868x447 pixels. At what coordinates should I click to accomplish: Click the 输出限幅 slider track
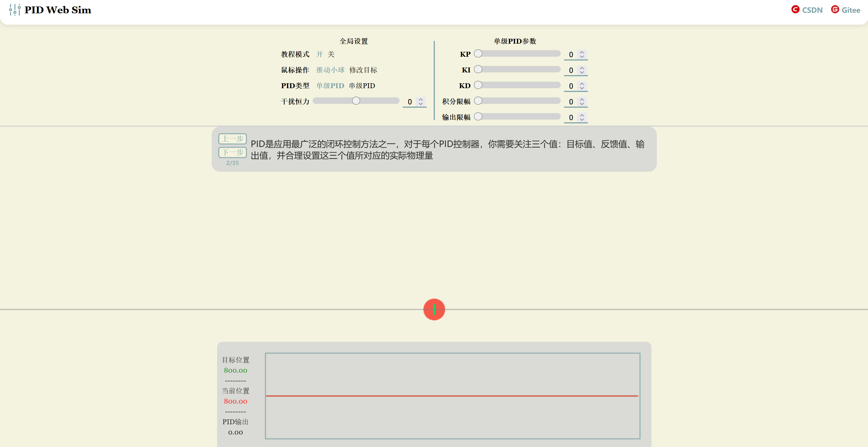pos(517,116)
